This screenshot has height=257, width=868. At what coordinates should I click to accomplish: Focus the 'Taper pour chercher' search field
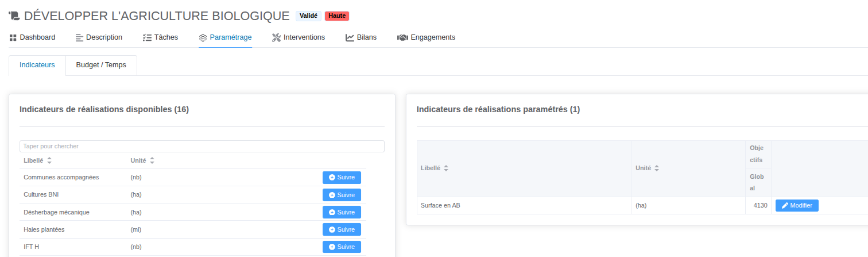click(202, 147)
